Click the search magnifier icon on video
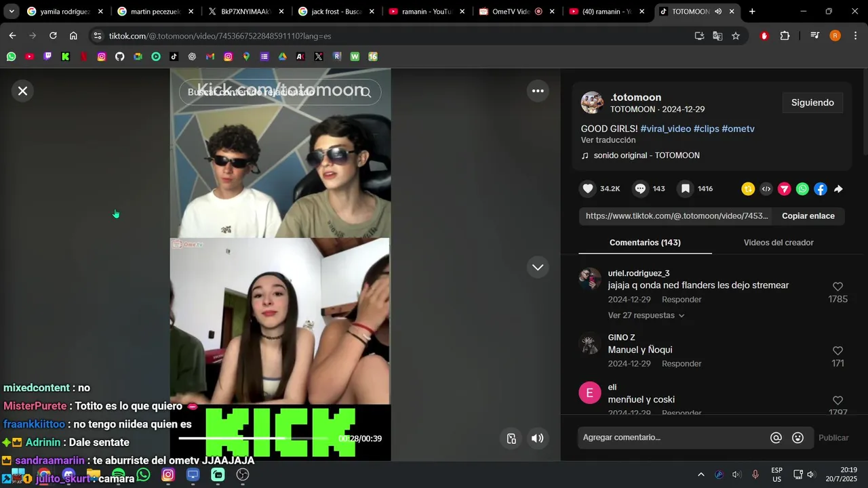868x488 pixels. (366, 92)
